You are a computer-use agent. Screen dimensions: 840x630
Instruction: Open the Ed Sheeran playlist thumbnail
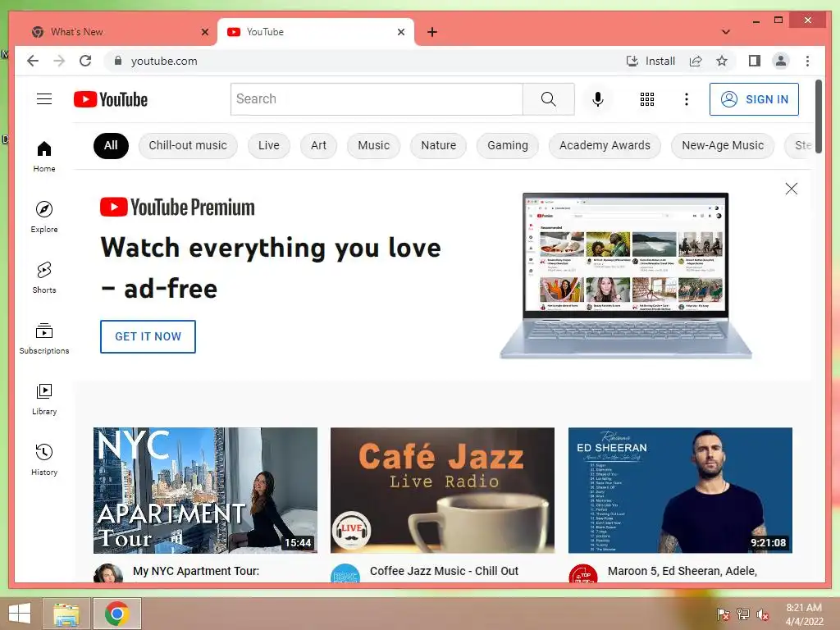680,491
